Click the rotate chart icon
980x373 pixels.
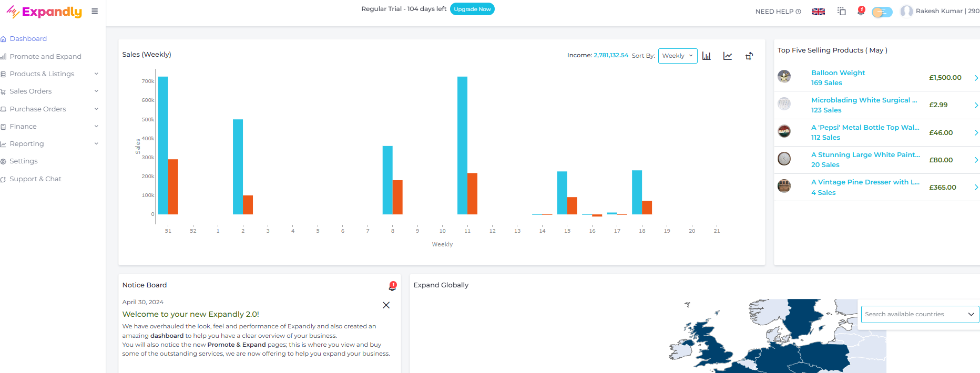tap(749, 56)
